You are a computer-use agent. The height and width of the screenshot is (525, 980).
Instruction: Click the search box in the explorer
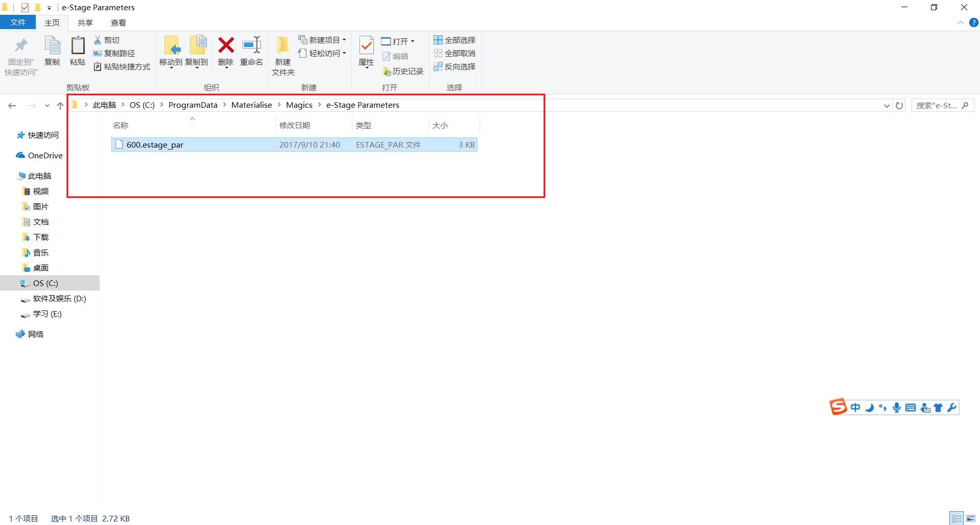pyautogui.click(x=937, y=105)
